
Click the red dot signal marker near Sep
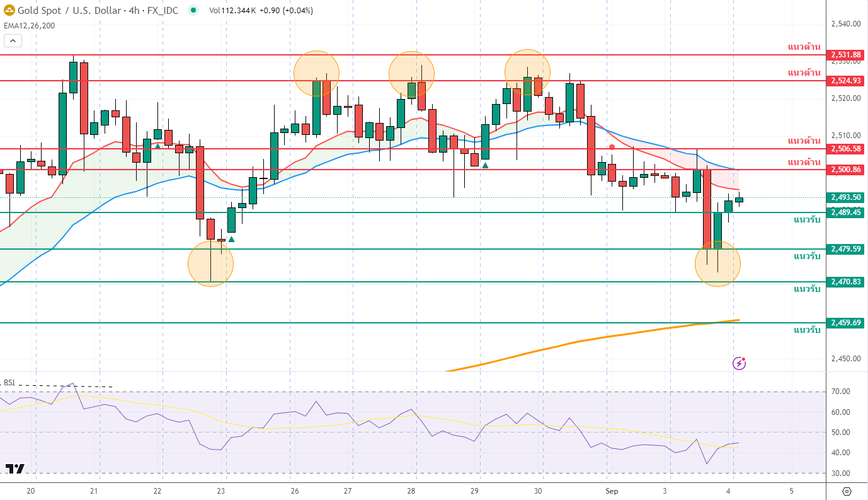pos(612,147)
